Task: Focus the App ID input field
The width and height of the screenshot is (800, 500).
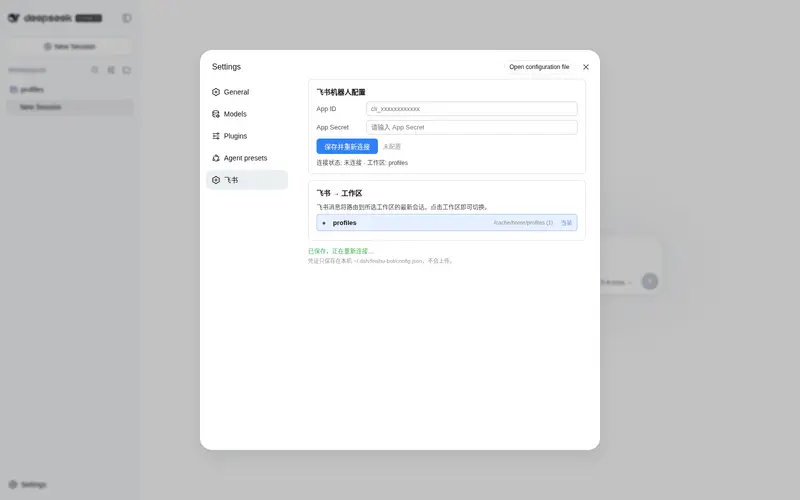Action: 471,109
